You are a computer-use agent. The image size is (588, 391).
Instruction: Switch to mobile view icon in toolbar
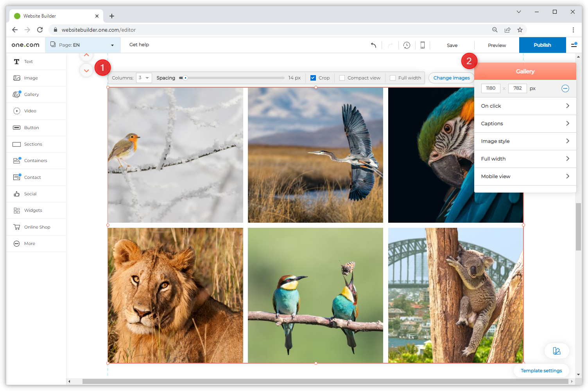click(422, 45)
